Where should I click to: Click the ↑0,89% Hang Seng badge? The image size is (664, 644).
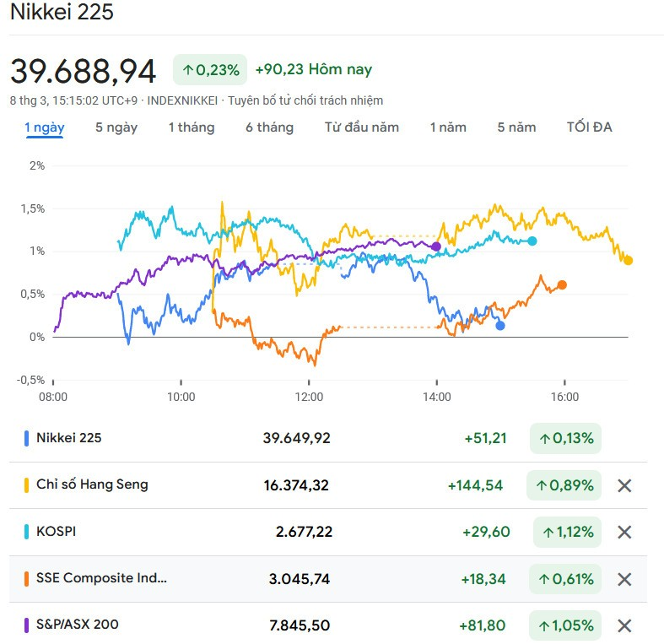click(564, 485)
